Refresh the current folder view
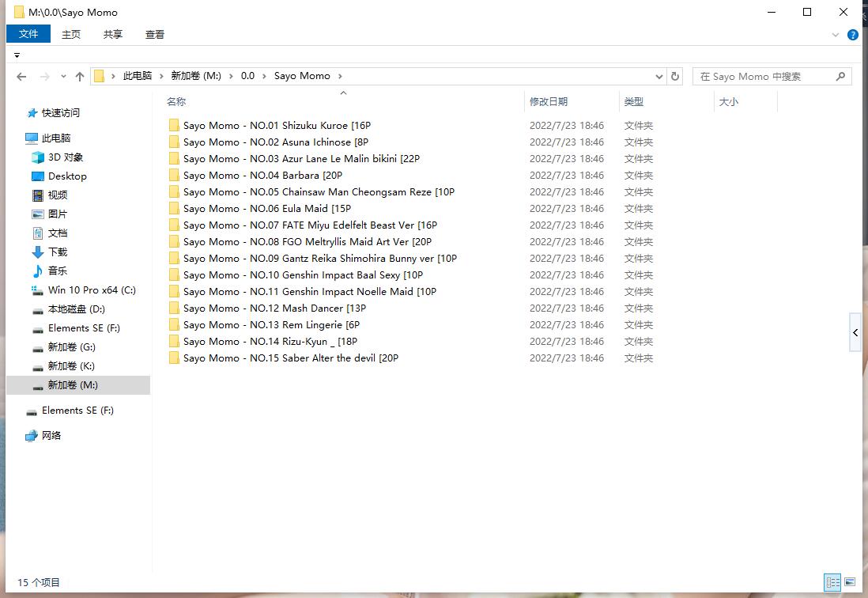Screen dimensions: 868x598 [x=675, y=76]
